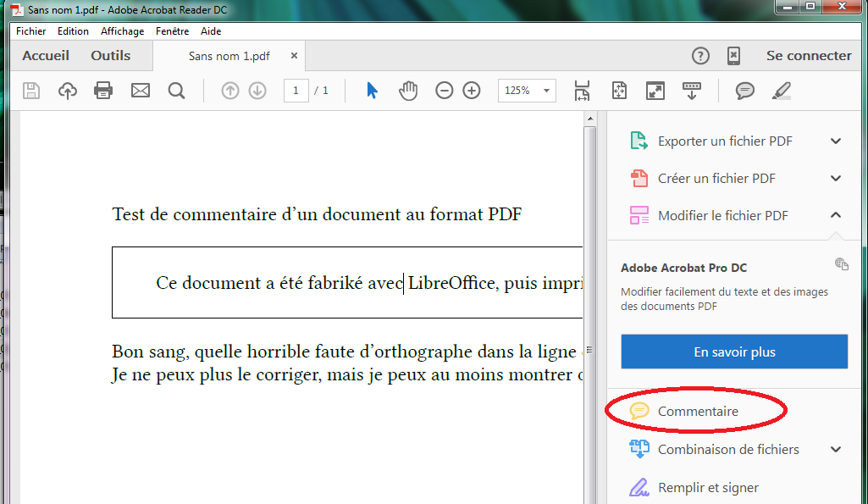Switch to the Outils tab
868x504 pixels.
point(111,55)
